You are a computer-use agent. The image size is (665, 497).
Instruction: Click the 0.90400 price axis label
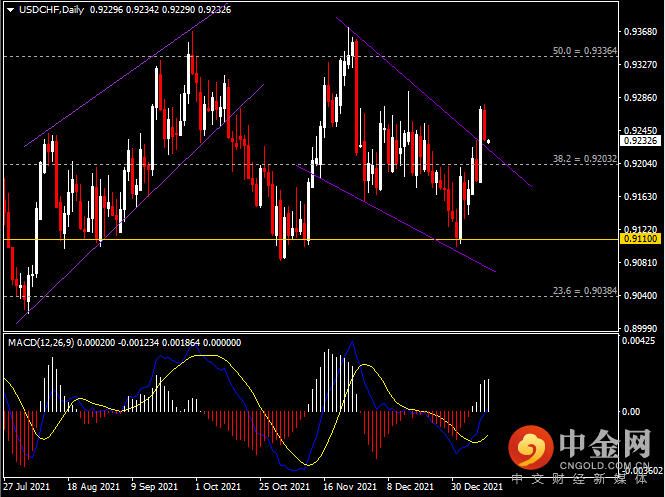click(639, 296)
